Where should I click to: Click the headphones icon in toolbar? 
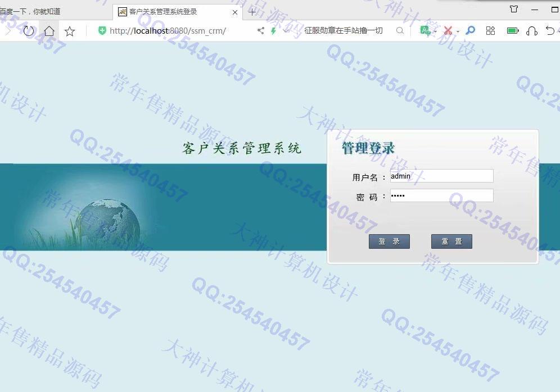pos(532,31)
